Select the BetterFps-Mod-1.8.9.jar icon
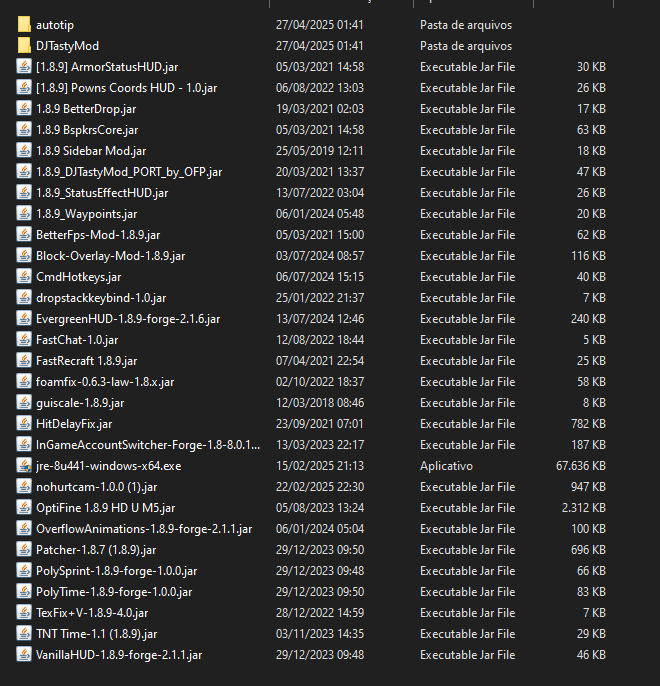Image resolution: width=660 pixels, height=686 pixels. pos(24,234)
